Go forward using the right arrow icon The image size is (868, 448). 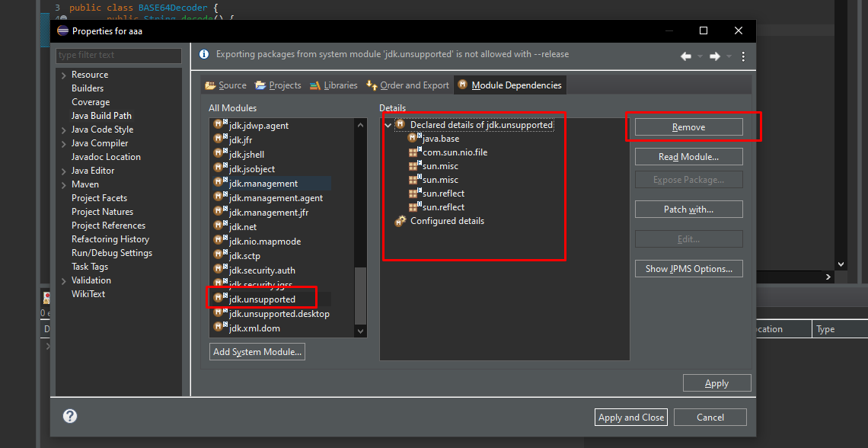tap(715, 56)
